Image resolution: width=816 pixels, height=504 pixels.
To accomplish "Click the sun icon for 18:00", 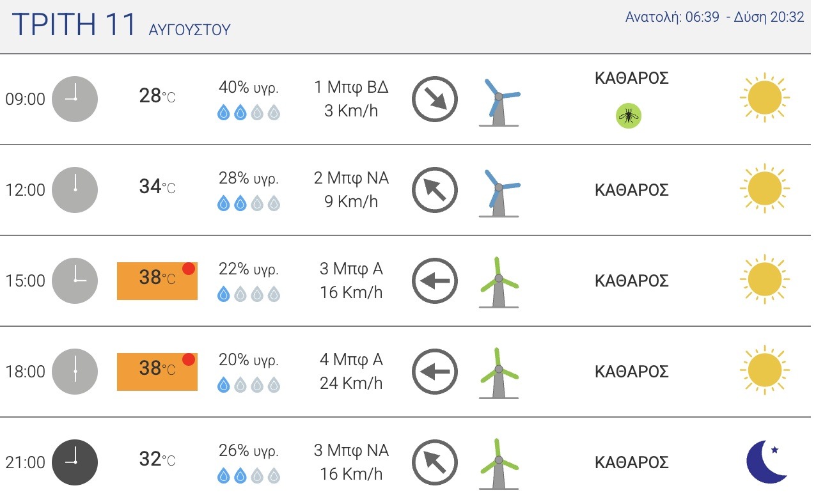I will click(764, 371).
